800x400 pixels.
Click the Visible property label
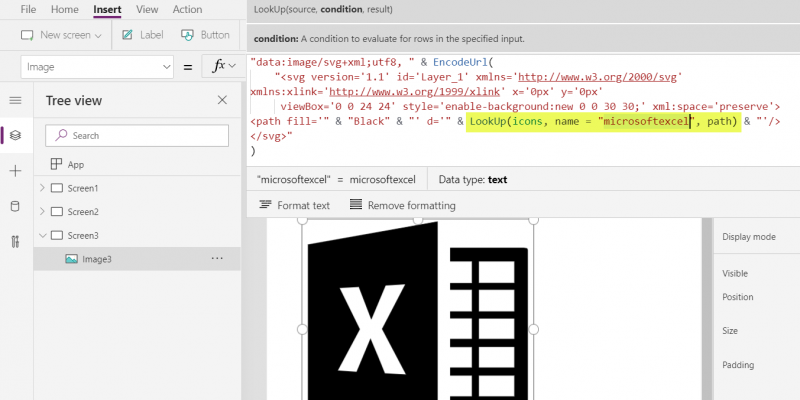coord(735,273)
